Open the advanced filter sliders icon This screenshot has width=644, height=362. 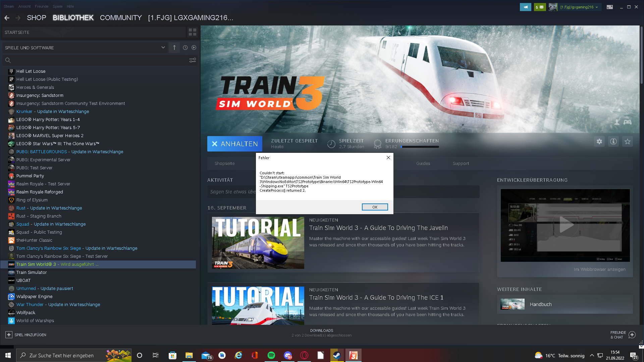click(192, 60)
